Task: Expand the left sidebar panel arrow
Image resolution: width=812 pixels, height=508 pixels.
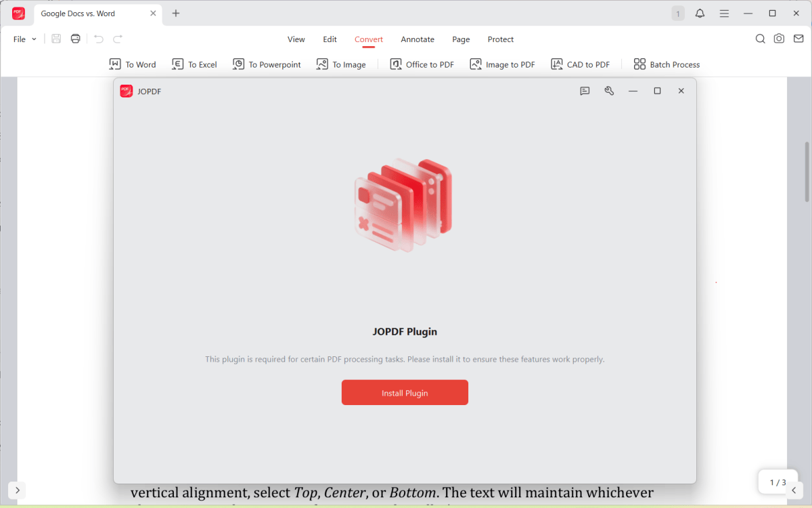Action: pos(17,490)
